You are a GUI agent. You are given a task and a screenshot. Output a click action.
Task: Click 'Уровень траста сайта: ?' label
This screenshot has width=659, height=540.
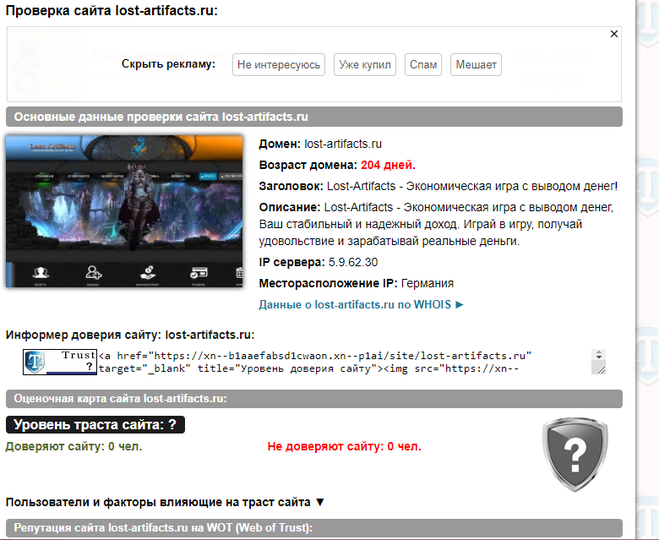point(95,425)
